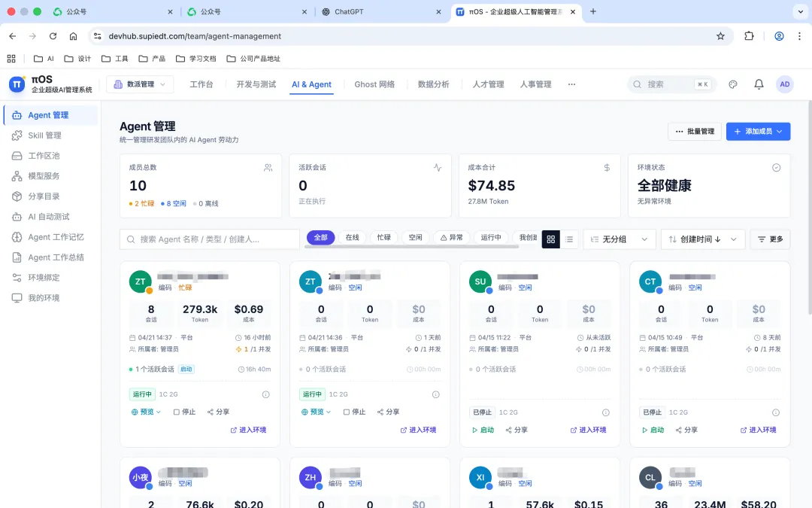Select the 在线 filter chip
Viewport: 812px width, 508px height.
click(352, 237)
